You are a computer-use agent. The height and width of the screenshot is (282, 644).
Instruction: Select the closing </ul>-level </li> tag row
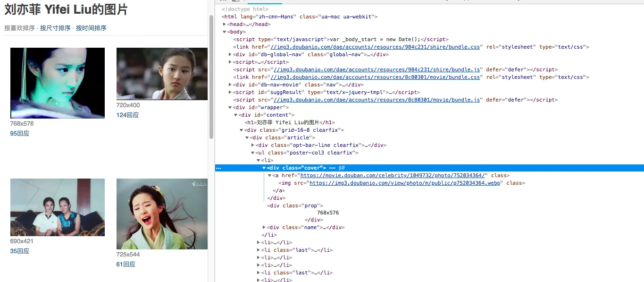[269, 235]
